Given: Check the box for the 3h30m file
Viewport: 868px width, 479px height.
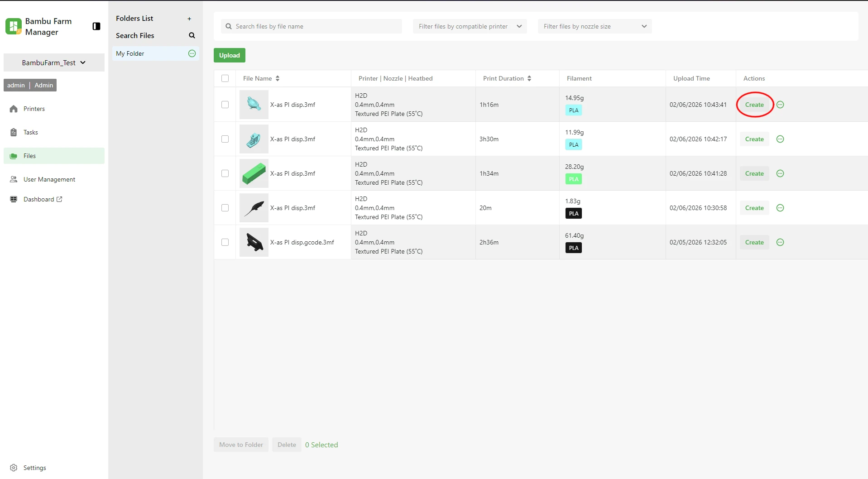Looking at the screenshot, I should click(x=225, y=139).
